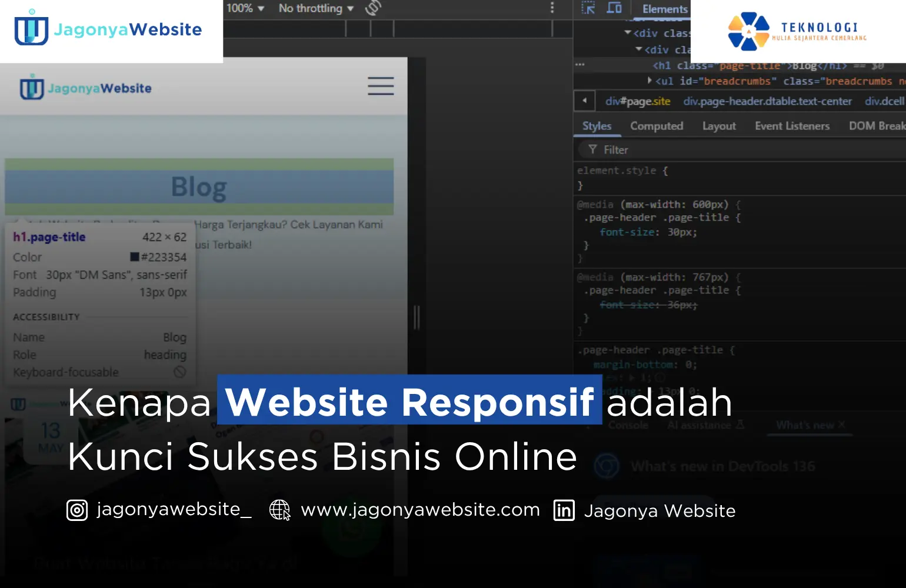Switch to the Computed tab
Image resolution: width=906 pixels, height=588 pixels.
coord(657,126)
